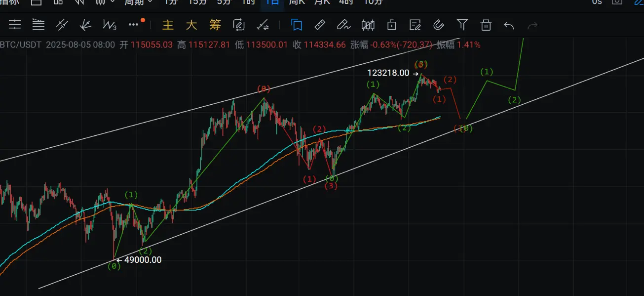
Task: Select the horizontal lines drawing tool
Action: pyautogui.click(x=15, y=24)
